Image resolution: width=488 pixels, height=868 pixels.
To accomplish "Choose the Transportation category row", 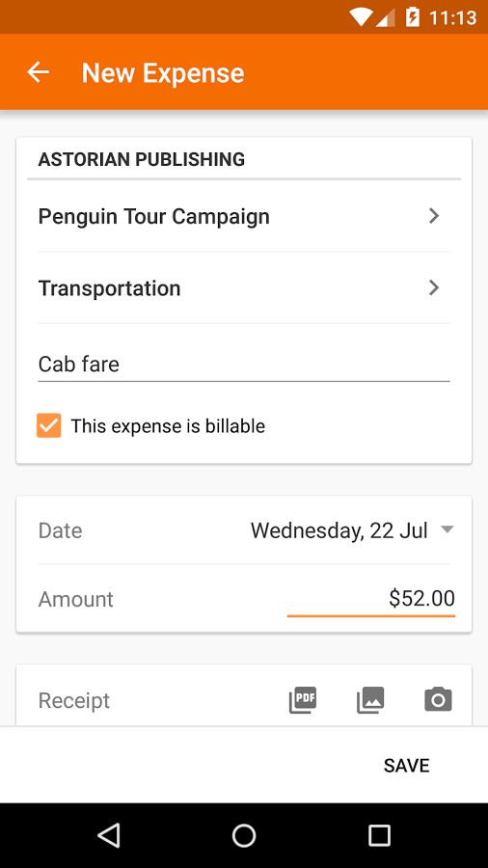I will [x=244, y=287].
